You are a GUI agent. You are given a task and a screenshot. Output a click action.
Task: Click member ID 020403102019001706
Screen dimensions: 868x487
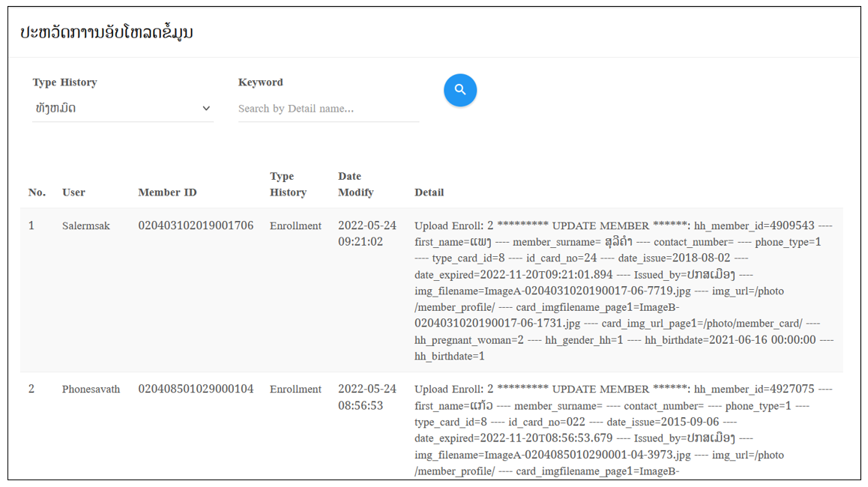pos(196,226)
